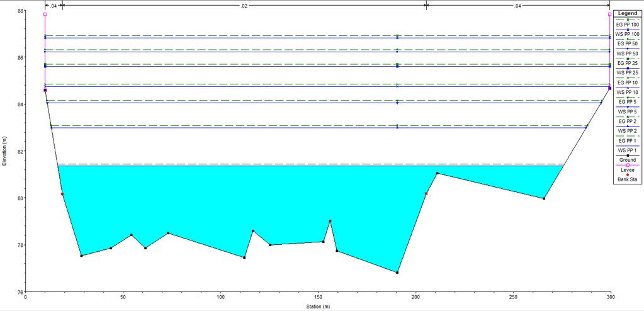Viewport: 644px width, 311px height.
Task: Select the WS PP 5 legend entry
Action: point(628,111)
